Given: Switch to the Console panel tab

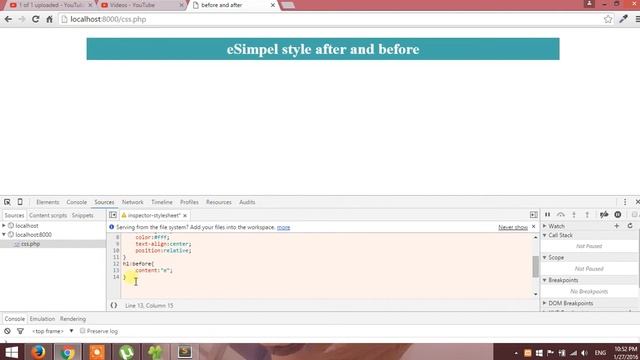Looking at the screenshot, I should (x=77, y=202).
